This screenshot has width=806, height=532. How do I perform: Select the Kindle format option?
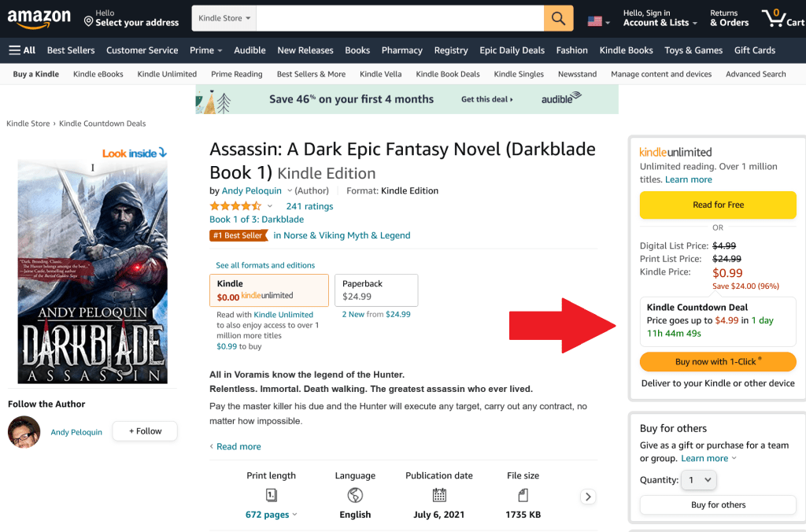click(x=268, y=290)
